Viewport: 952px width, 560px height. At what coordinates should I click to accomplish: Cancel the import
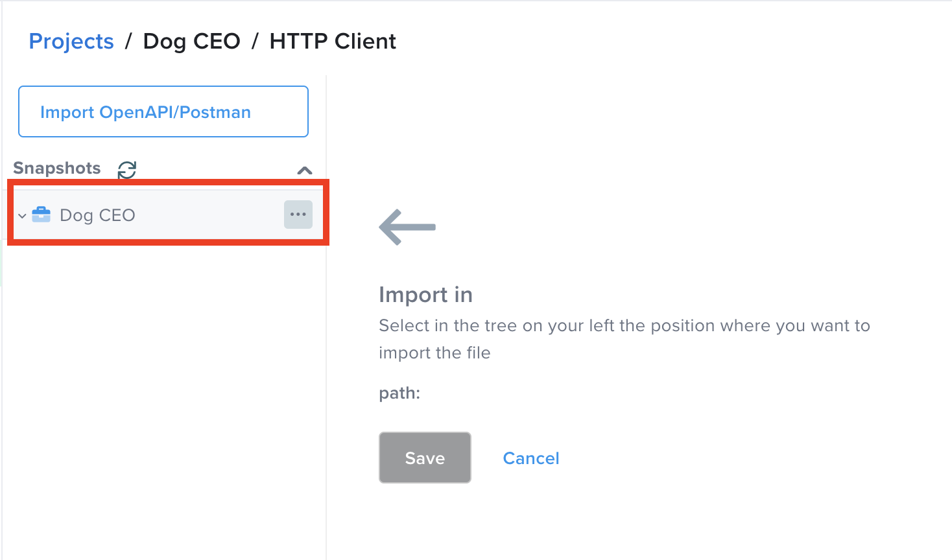tap(531, 458)
